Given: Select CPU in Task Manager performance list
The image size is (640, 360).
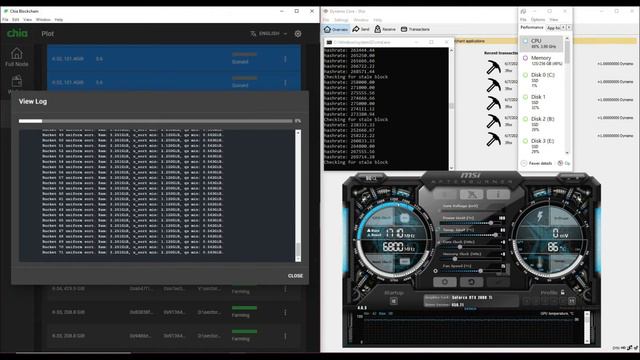Looking at the screenshot, I should (x=541, y=43).
